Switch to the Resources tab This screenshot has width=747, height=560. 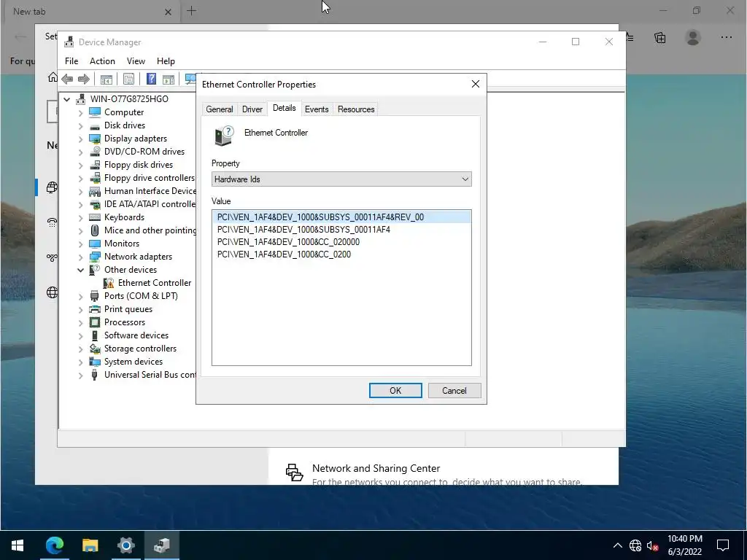tap(356, 109)
